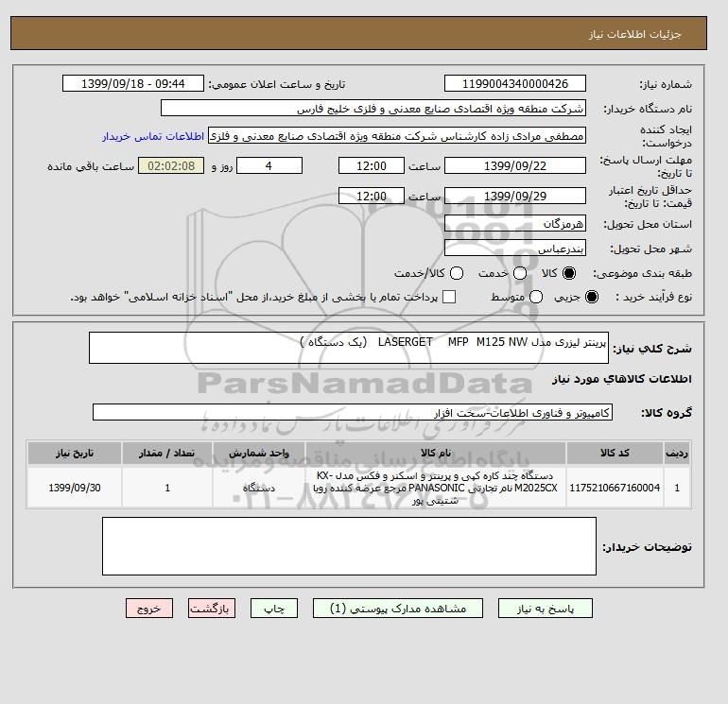Click the شماره نیاز number field

click(515, 83)
